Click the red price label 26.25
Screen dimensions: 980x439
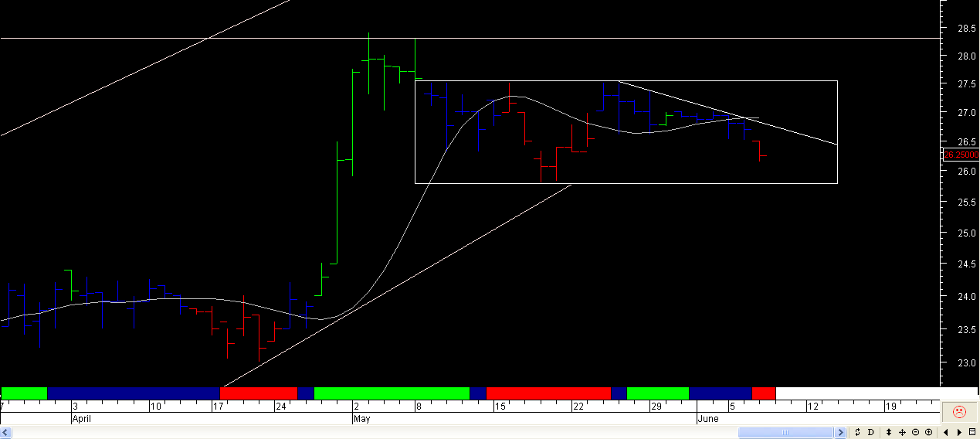click(x=961, y=155)
